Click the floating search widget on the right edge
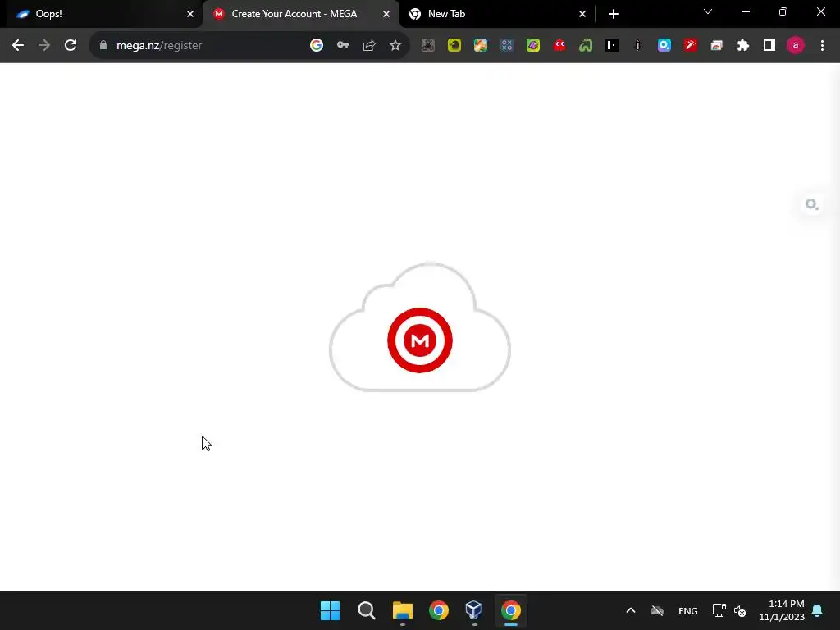Screen dimensions: 840x630 pyautogui.click(x=812, y=204)
